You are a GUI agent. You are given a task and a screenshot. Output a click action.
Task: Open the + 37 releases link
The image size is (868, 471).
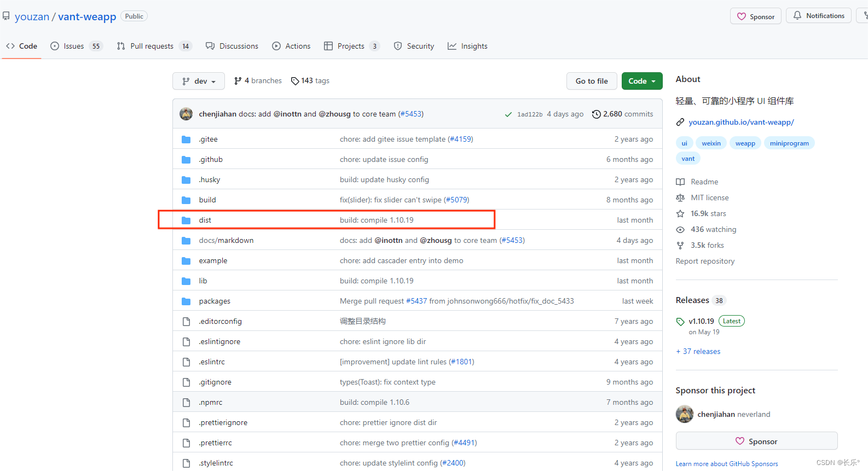pos(698,352)
